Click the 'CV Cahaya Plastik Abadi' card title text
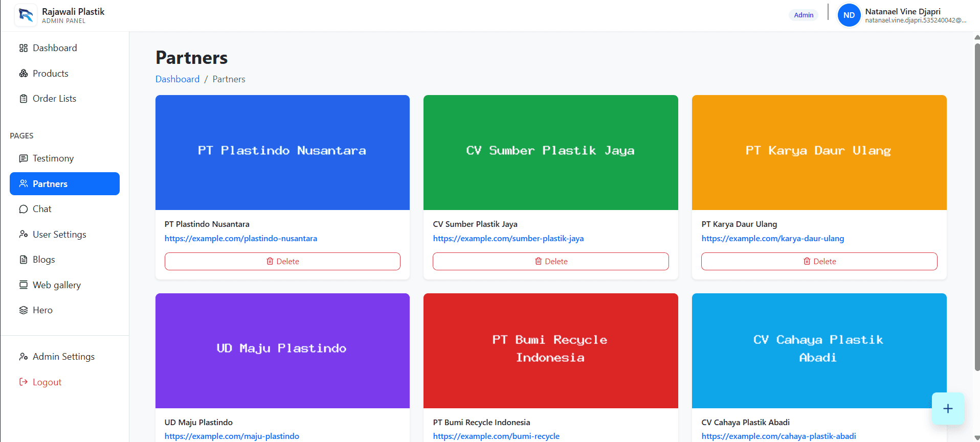This screenshot has height=442, width=980. click(745, 423)
